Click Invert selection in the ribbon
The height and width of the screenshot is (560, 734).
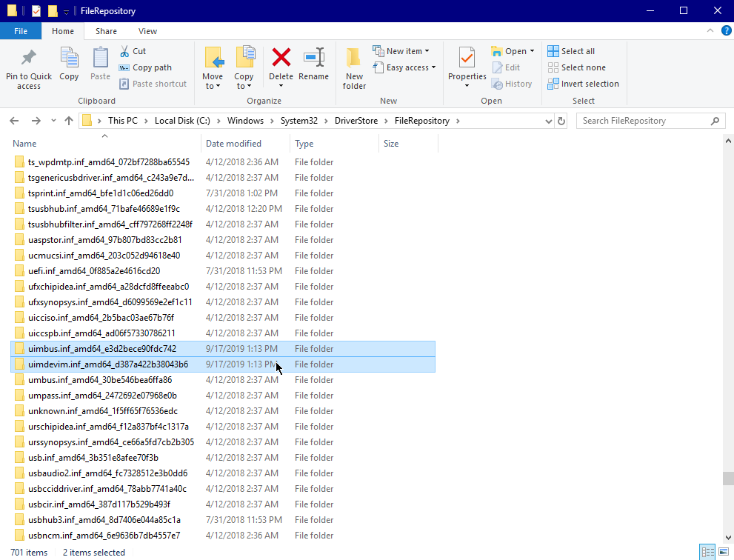(x=583, y=84)
